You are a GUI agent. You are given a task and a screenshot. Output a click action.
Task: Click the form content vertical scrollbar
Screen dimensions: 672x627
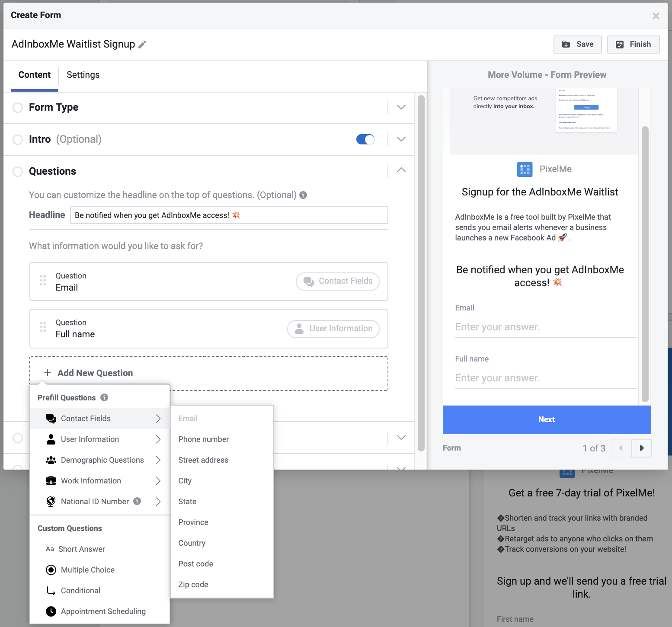click(421, 273)
